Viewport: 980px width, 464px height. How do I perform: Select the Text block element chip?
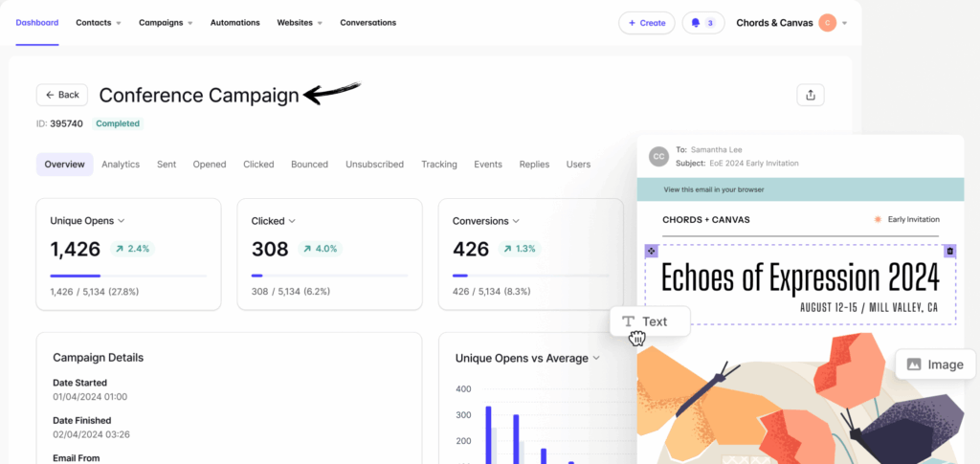pyautogui.click(x=650, y=321)
